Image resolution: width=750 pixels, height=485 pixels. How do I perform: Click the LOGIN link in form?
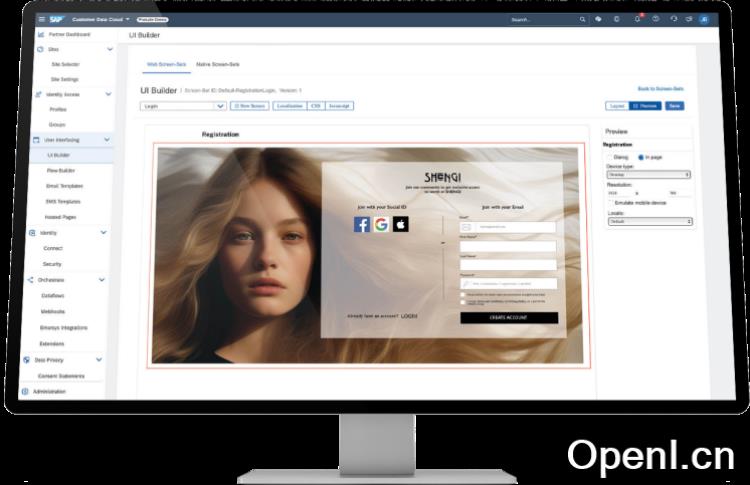pyautogui.click(x=409, y=316)
